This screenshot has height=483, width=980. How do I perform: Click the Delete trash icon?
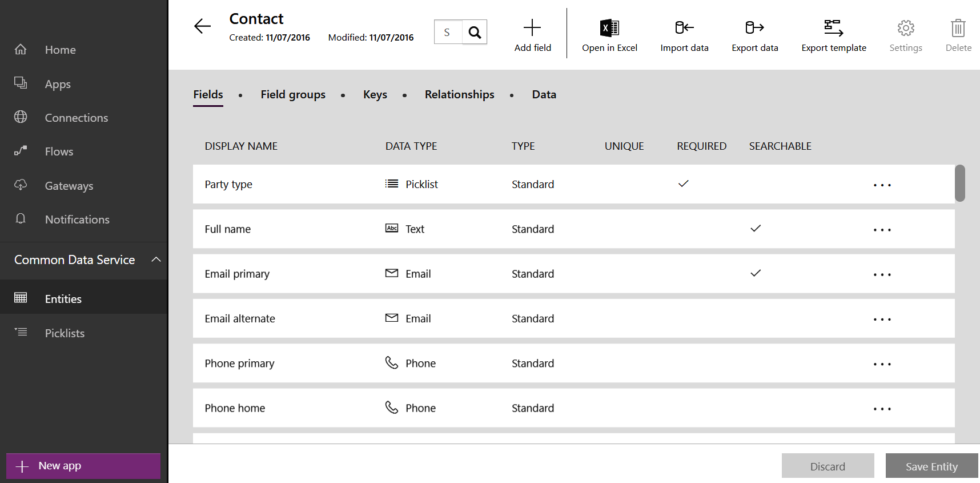tap(958, 27)
